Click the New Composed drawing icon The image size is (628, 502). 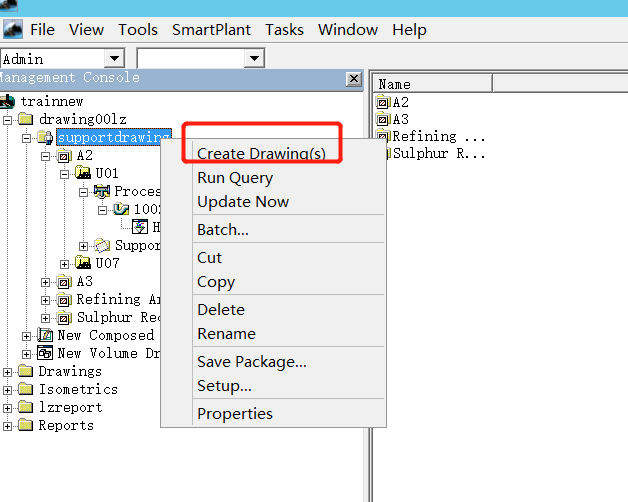click(x=45, y=335)
